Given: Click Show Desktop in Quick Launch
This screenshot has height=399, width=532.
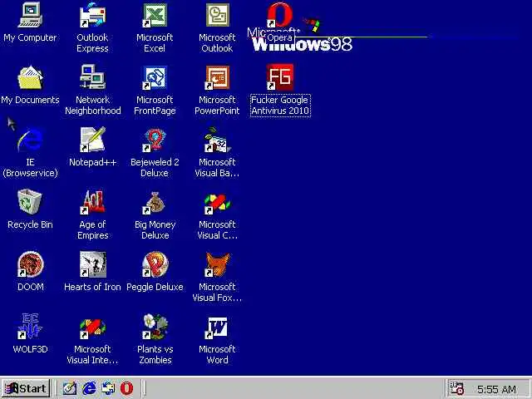Looking at the screenshot, I should click(x=70, y=388).
